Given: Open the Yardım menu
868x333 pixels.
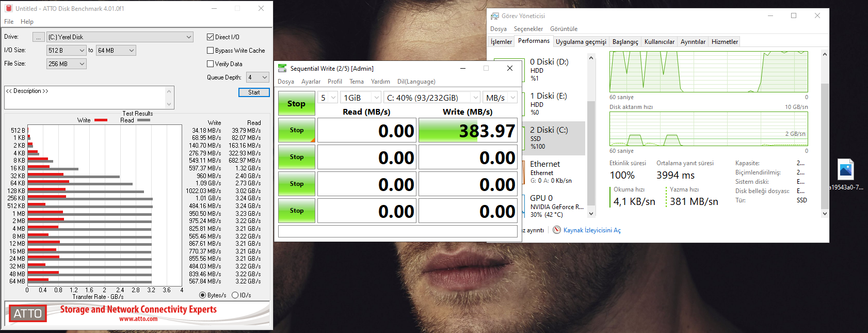Looking at the screenshot, I should pyautogui.click(x=380, y=82).
